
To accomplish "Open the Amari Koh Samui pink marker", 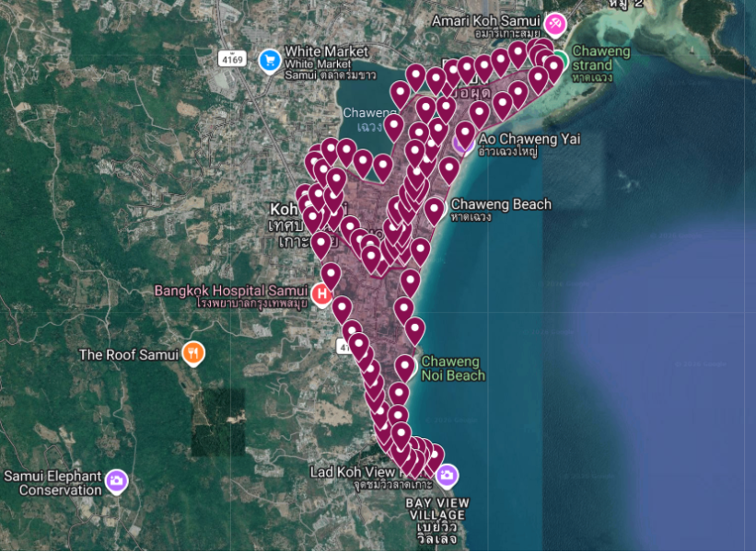I will [555, 23].
